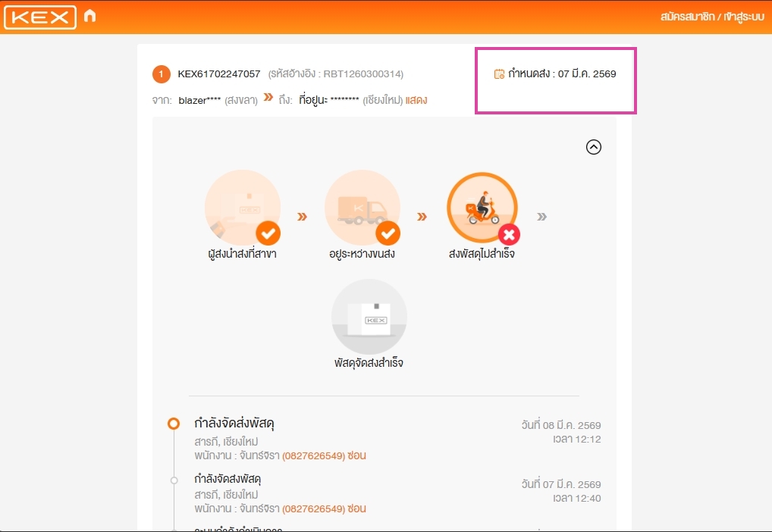Click the checkmark badge on truck step

pos(388,233)
